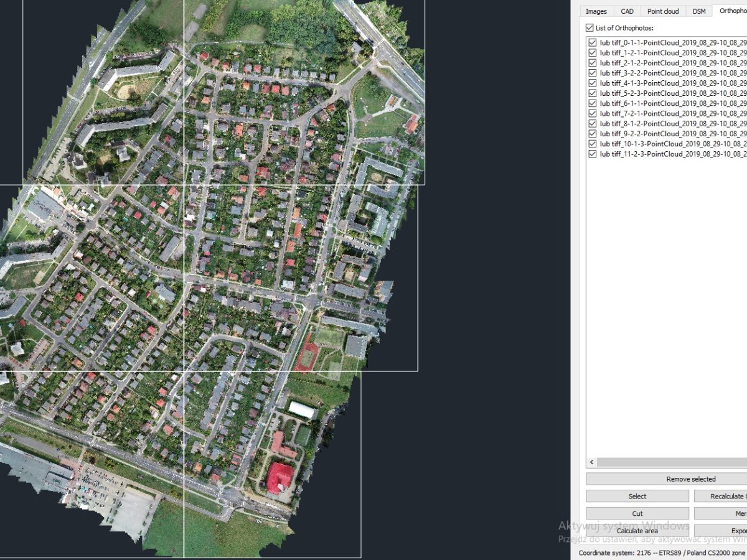Select the lub tiff_10-1-3-PointCloud list entry text
747x560 pixels.
coord(673,144)
